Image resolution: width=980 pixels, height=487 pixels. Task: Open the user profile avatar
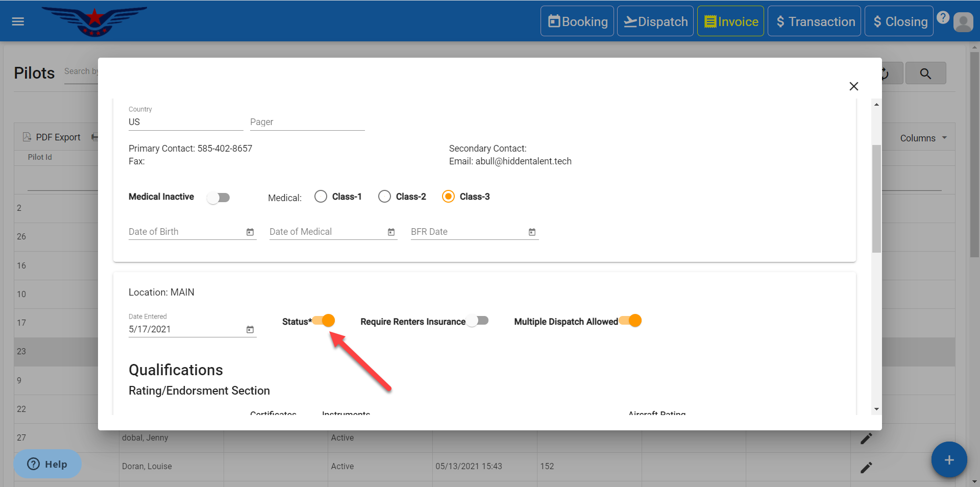(963, 22)
